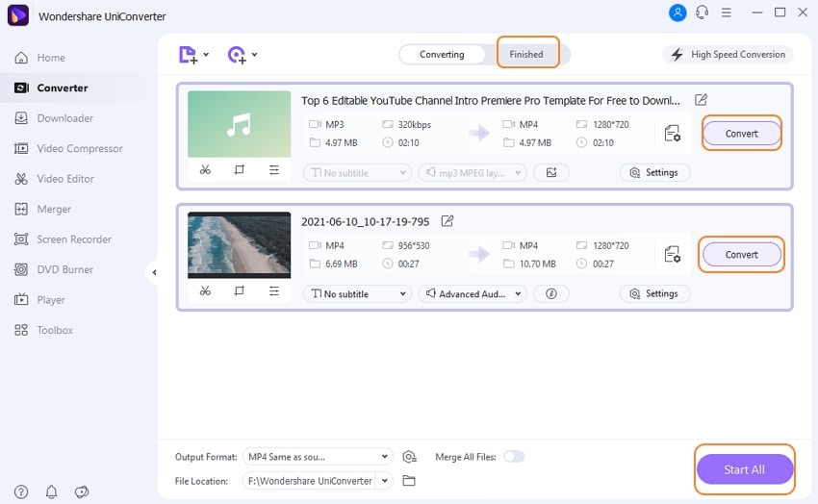Open the Advanced Audio dropdown
Image resolution: width=818 pixels, height=504 pixels.
[x=473, y=293]
